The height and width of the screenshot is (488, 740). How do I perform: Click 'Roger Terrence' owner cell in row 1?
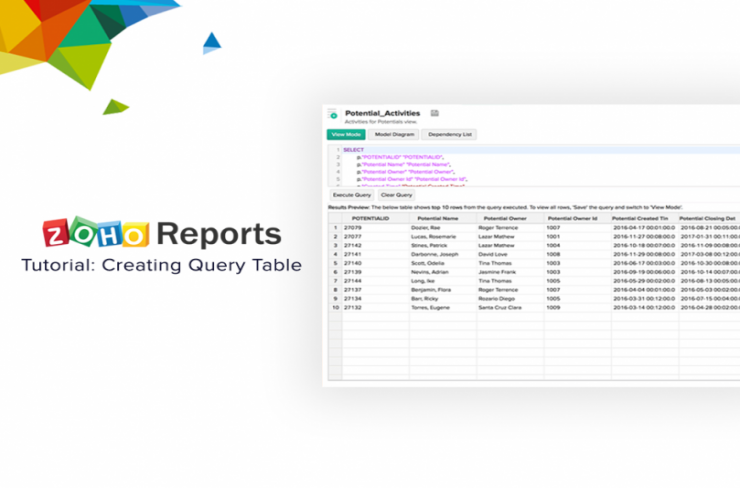511,228
